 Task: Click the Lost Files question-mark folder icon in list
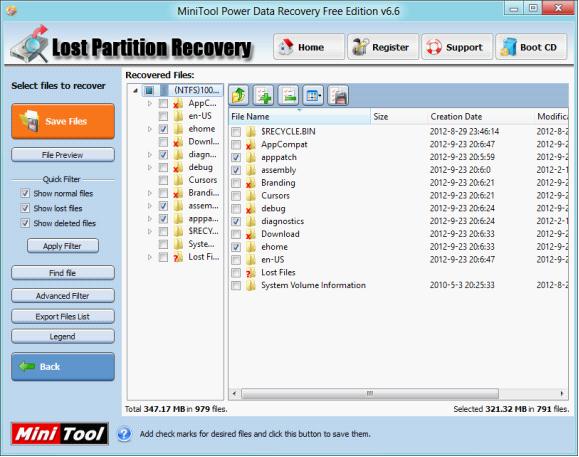[251, 273]
